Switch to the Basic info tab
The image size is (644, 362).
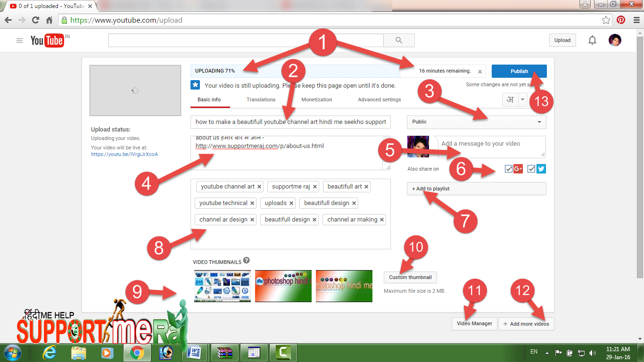pos(209,99)
